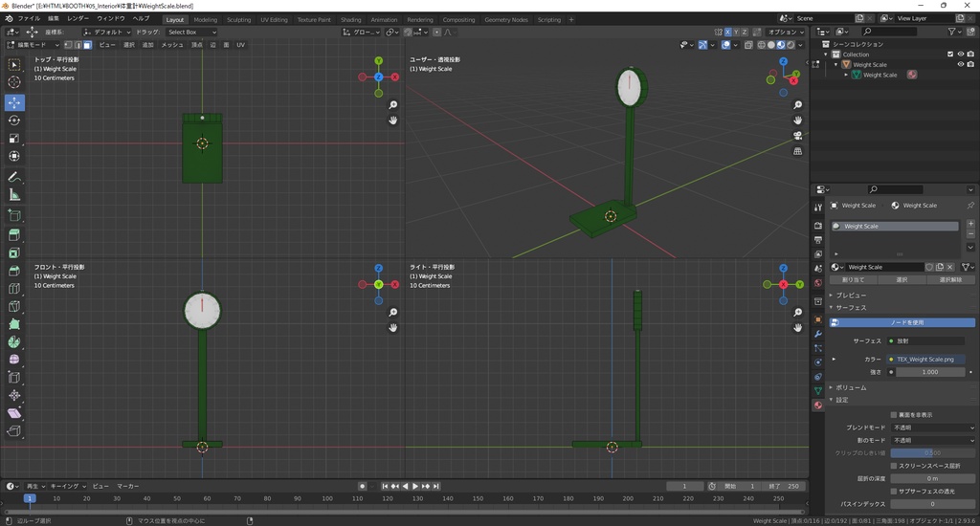Select the Cursor tool in the left toolbar
Viewport: 980px width, 526px height.
coord(14,82)
